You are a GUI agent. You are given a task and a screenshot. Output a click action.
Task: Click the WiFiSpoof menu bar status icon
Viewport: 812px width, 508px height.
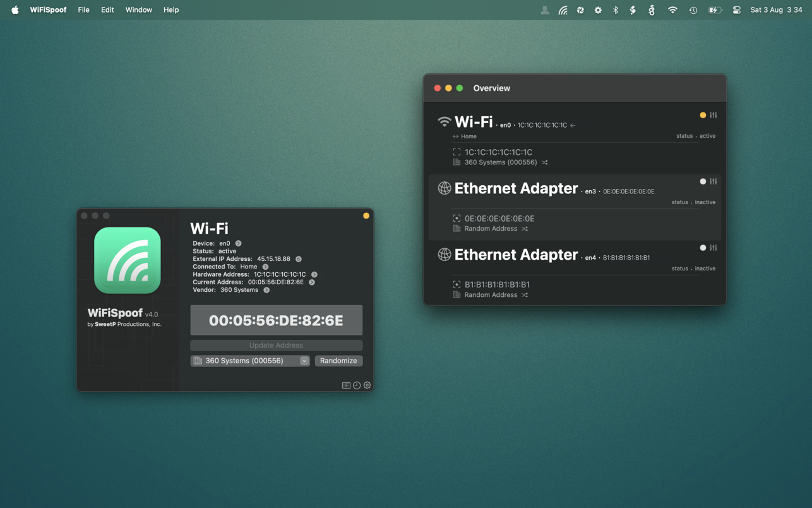click(563, 10)
